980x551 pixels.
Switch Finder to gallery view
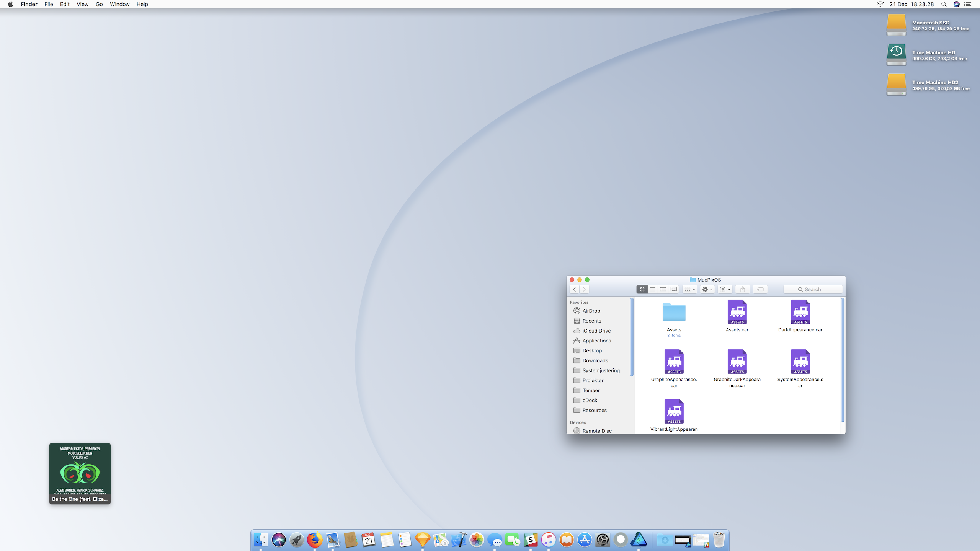tap(673, 289)
